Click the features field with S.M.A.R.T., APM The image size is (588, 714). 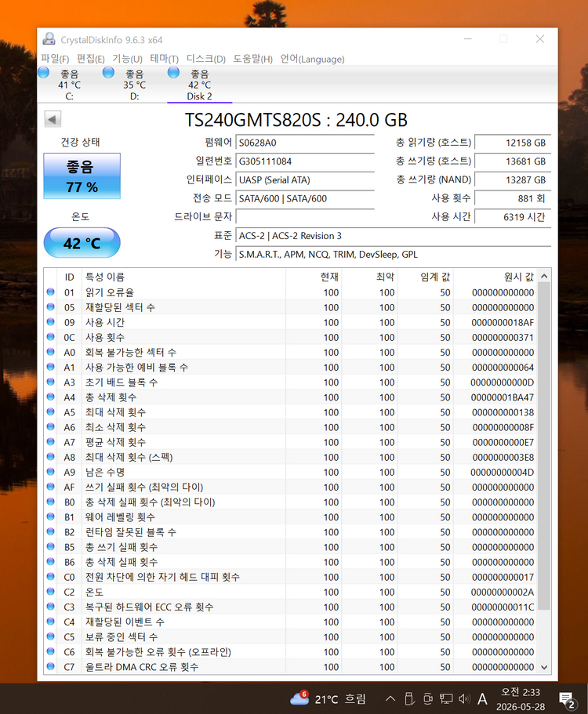tap(393, 255)
